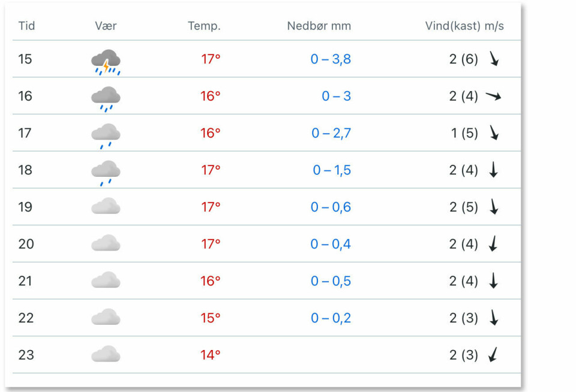Click the wind direction arrow for hour 23
This screenshot has width=576, height=392.
(x=493, y=355)
